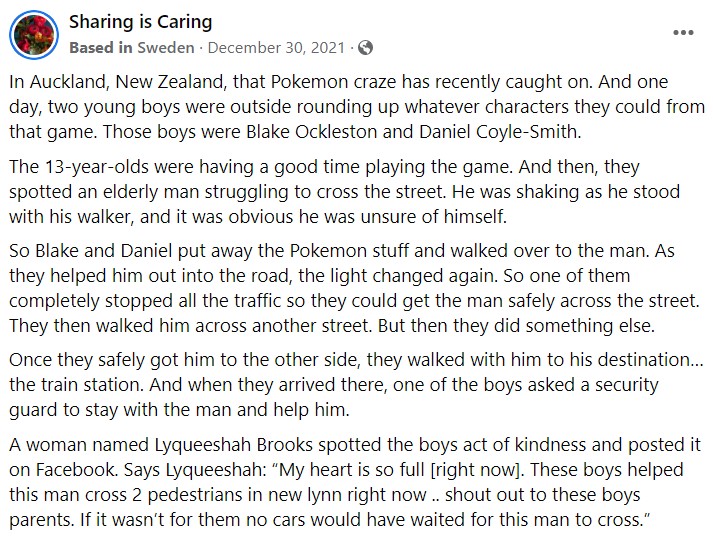Open the December 30, 2021 post timestamp

pyautogui.click(x=276, y=48)
